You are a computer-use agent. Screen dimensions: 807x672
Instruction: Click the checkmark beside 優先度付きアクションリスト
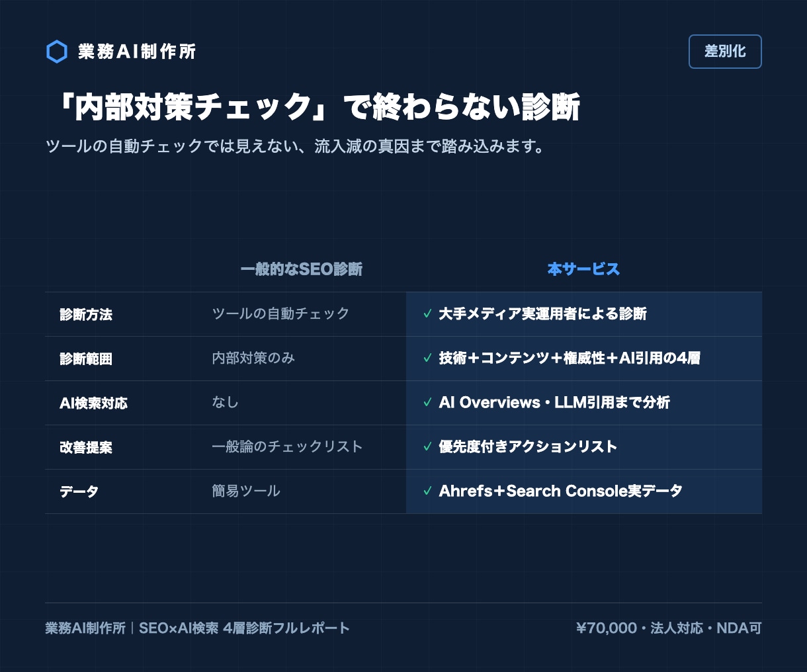[x=428, y=447]
